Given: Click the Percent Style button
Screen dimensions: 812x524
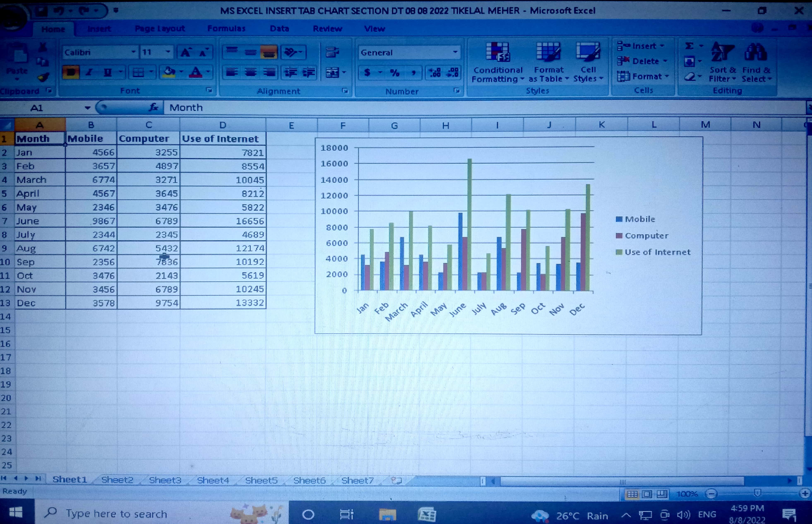Looking at the screenshot, I should (x=395, y=73).
